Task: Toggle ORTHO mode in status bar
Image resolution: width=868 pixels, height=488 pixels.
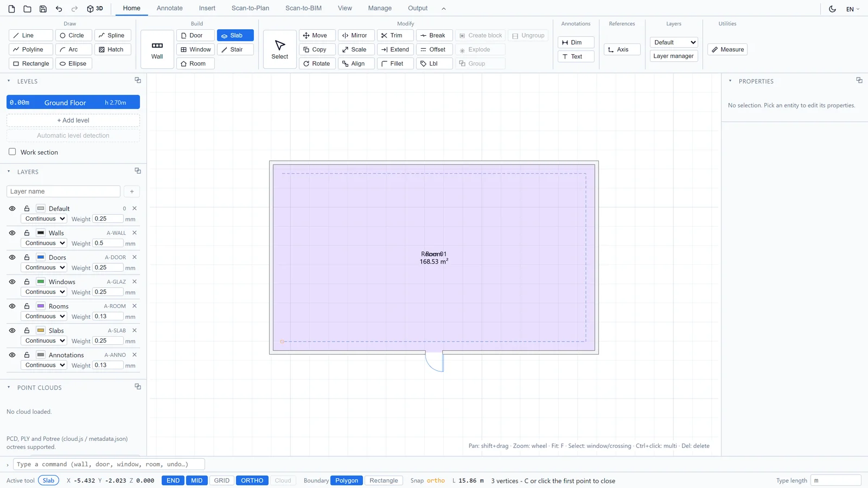Action: [252, 480]
